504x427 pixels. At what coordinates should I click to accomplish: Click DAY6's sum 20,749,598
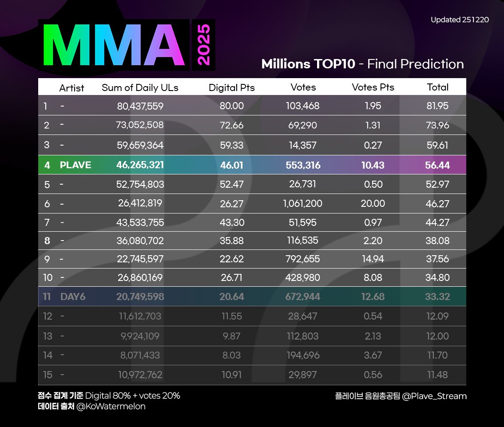click(x=140, y=297)
